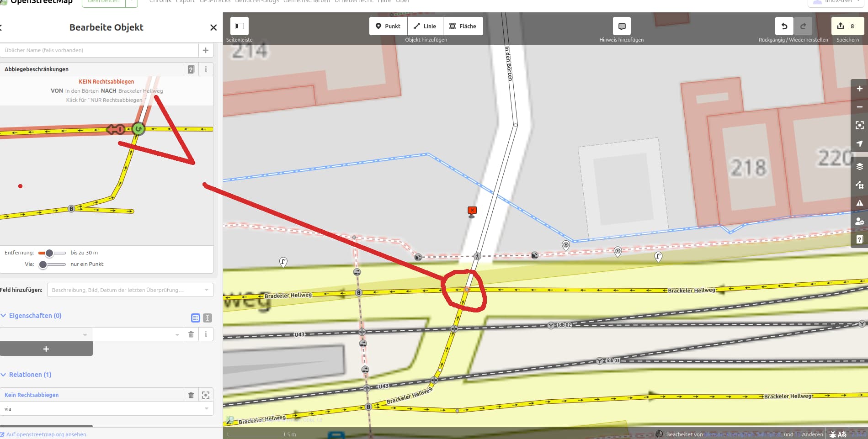Image resolution: width=868 pixels, height=439 pixels.
Task: Add a map note (Hinweis hinzufügen)
Action: (622, 26)
